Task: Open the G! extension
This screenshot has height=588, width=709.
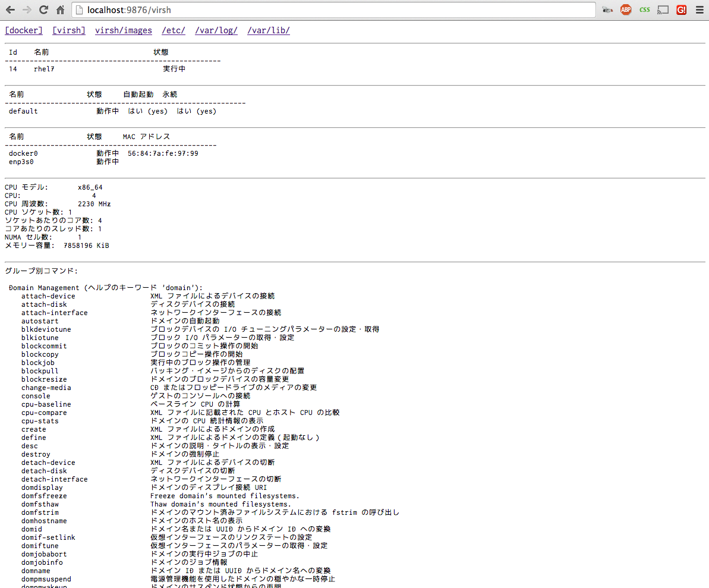Action: pyautogui.click(x=681, y=10)
